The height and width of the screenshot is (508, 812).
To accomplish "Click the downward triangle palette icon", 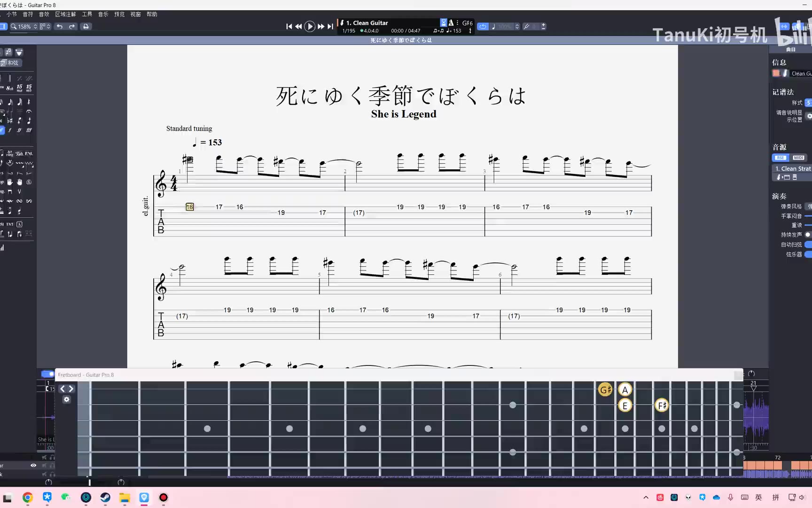I will click(19, 52).
